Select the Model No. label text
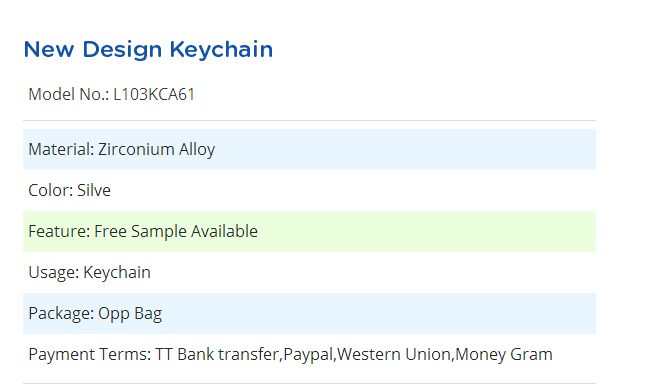The image size is (654, 390). [x=69, y=94]
